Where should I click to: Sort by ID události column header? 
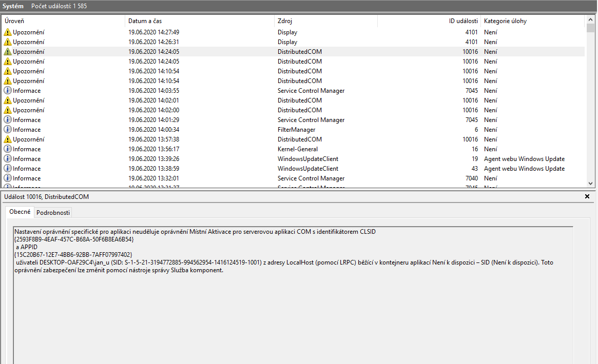point(429,21)
